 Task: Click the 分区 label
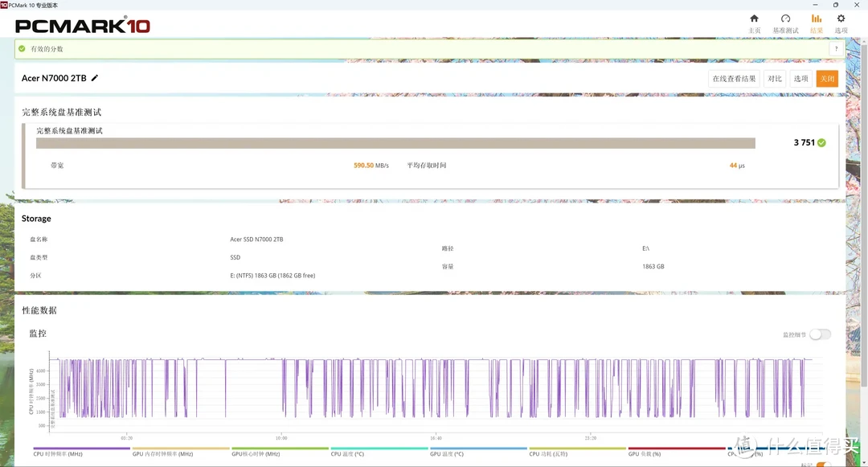35,276
